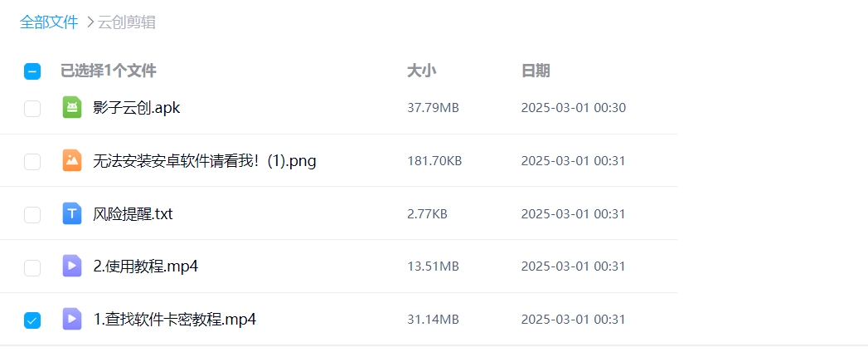Viewport: 868px width, 352px height.
Task: Sort files by the 日期 column header
Action: click(x=535, y=71)
